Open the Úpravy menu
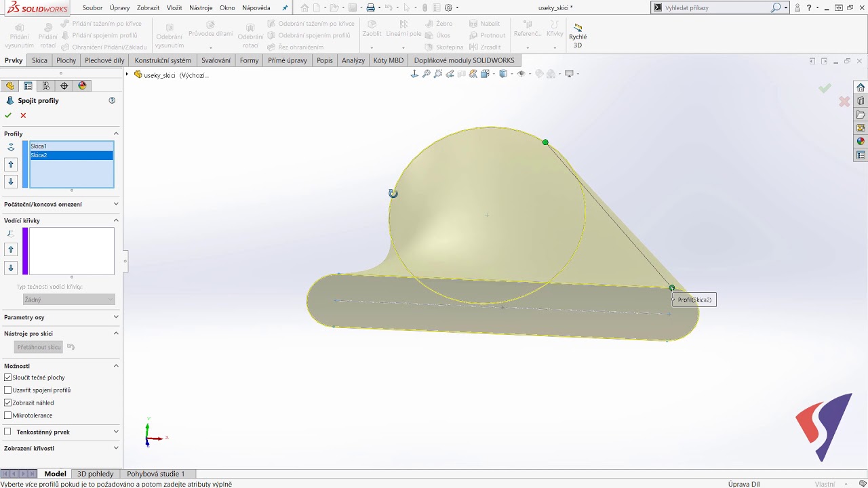 120,8
